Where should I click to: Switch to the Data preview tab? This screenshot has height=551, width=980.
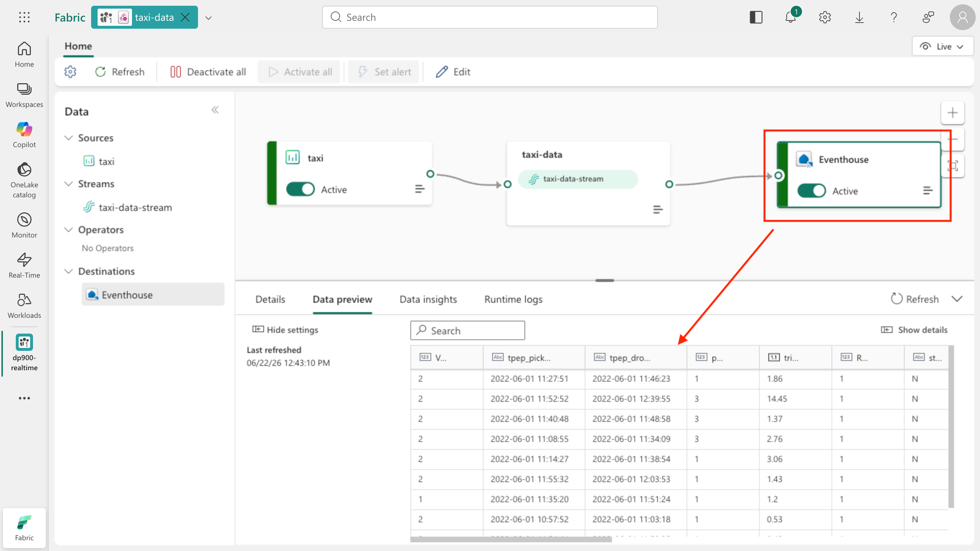(x=343, y=299)
